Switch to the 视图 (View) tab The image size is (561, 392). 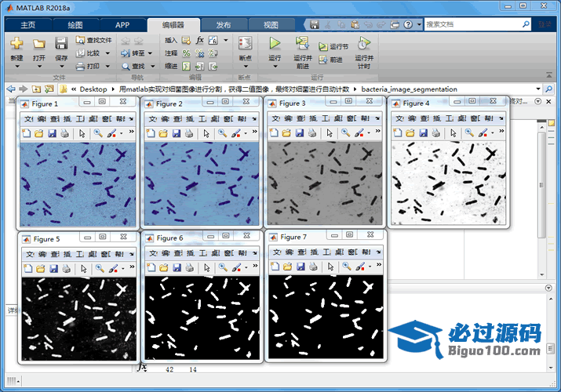271,25
